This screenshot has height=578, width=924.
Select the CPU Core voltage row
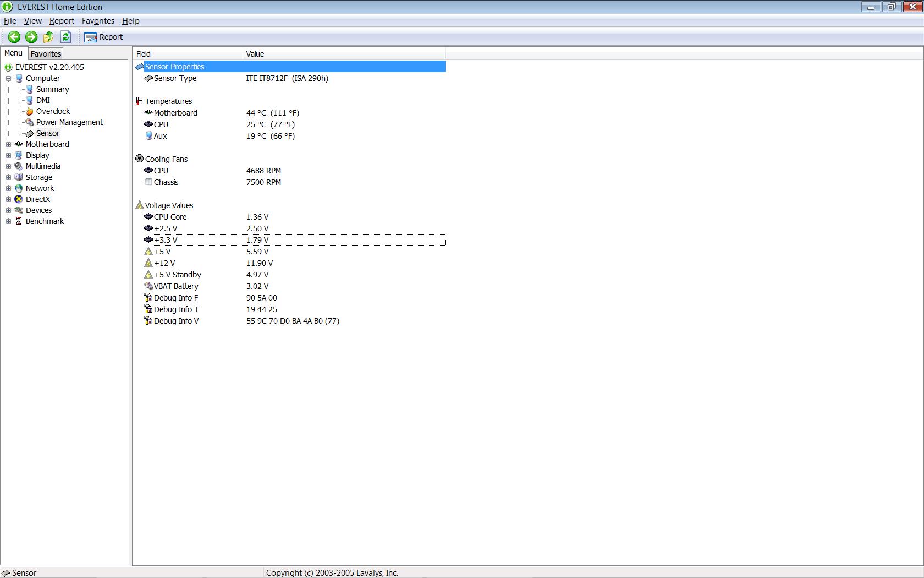pyautogui.click(x=290, y=217)
